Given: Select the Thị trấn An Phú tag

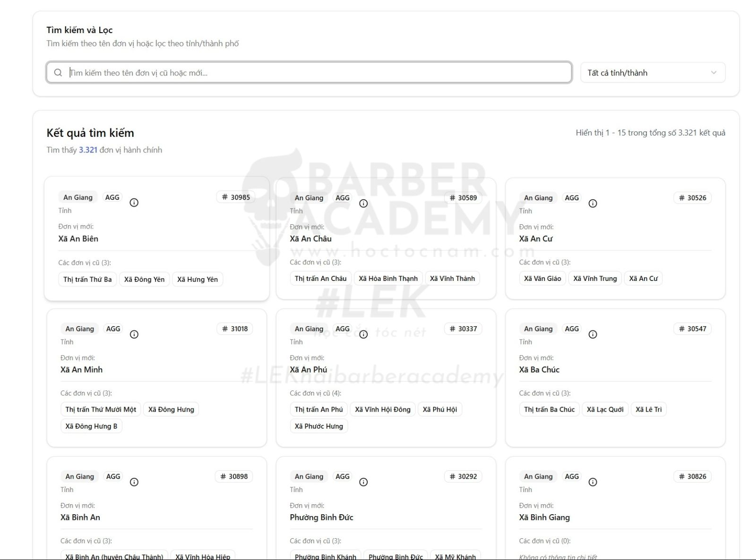Looking at the screenshot, I should [x=319, y=409].
